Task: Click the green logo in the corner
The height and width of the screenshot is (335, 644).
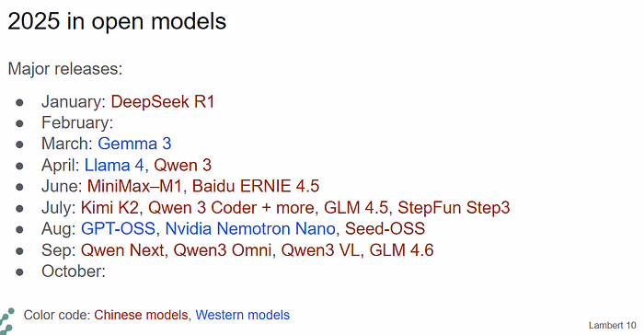Action: [6, 321]
